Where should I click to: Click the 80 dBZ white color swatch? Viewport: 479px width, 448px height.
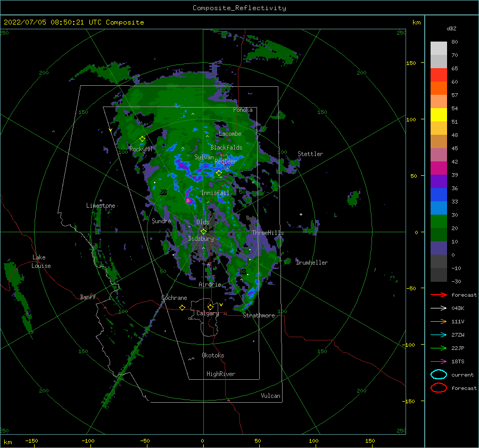439,48
